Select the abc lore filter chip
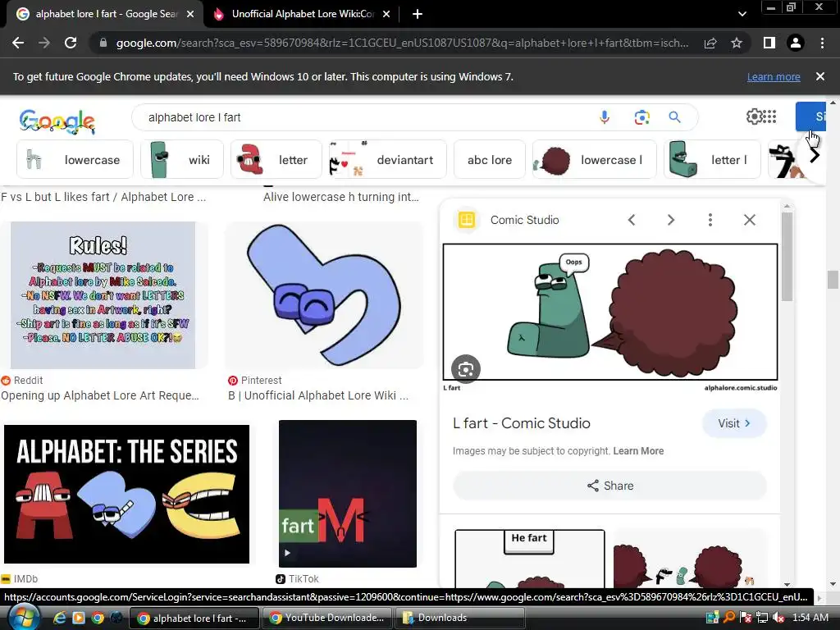The height and width of the screenshot is (630, 840). (490, 160)
